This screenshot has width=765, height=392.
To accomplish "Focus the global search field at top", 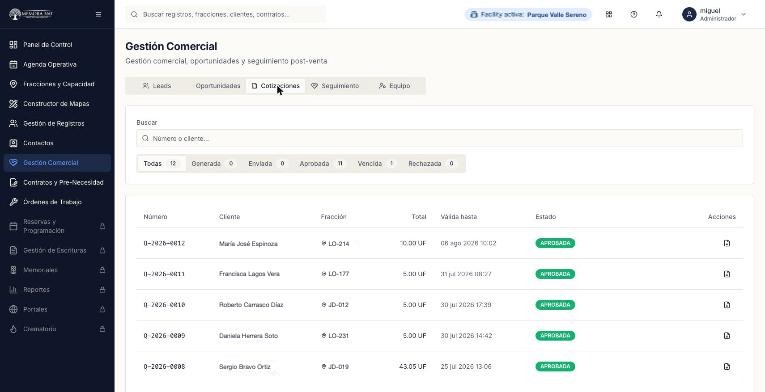I will pyautogui.click(x=225, y=15).
